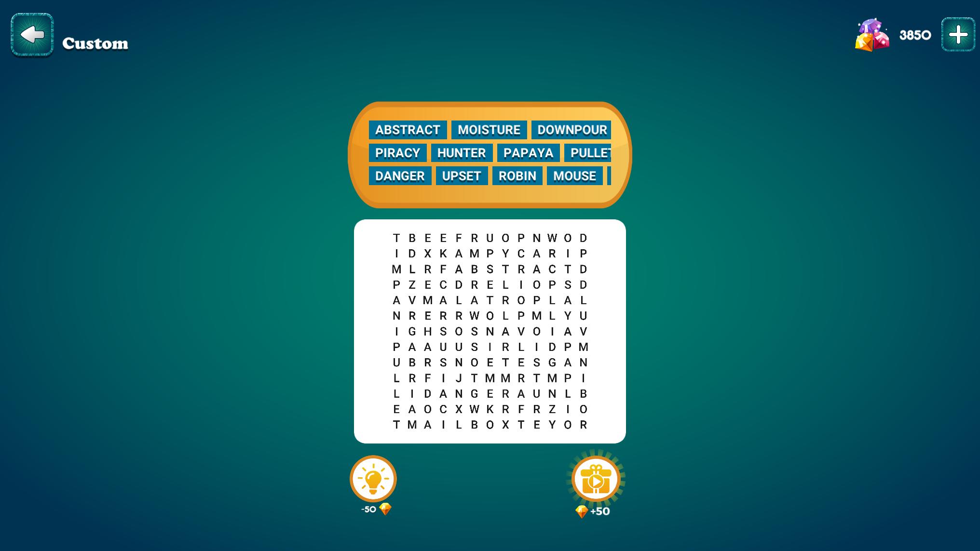The image size is (980, 551).
Task: Click the gems/currency icon top right
Action: [871, 35]
